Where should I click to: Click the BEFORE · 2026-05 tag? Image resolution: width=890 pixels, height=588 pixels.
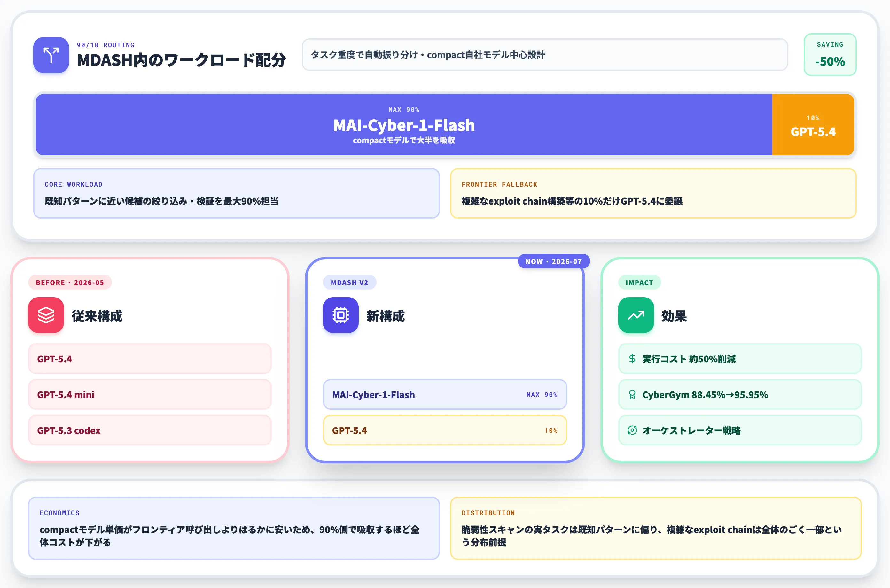[x=70, y=282]
